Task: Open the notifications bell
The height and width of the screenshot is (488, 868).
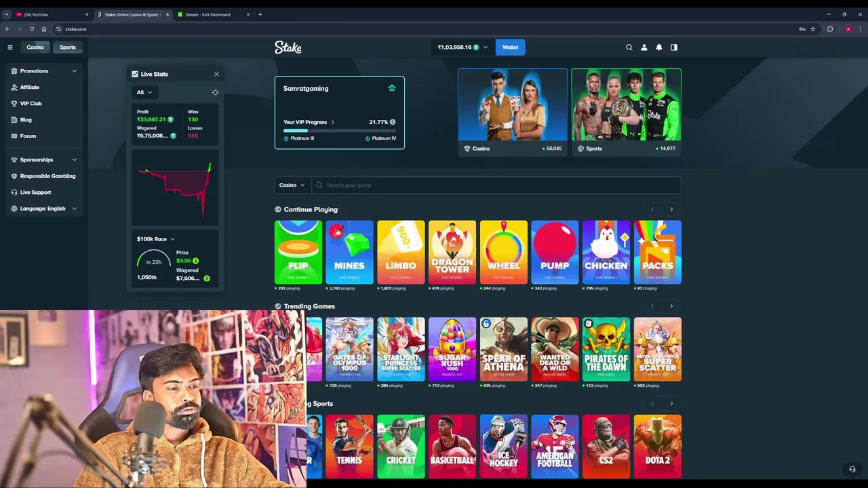Action: [658, 47]
